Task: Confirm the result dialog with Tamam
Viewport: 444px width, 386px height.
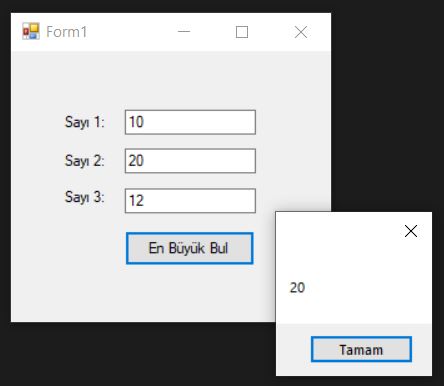Action: pos(361,349)
